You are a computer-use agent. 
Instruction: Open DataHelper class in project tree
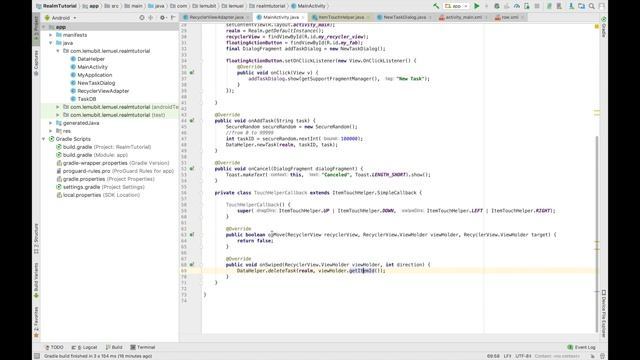[91, 59]
